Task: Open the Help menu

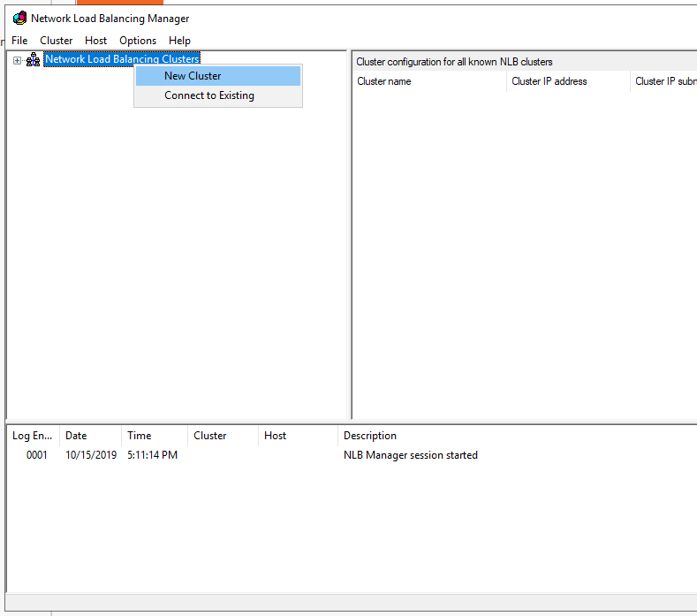Action: click(x=179, y=41)
